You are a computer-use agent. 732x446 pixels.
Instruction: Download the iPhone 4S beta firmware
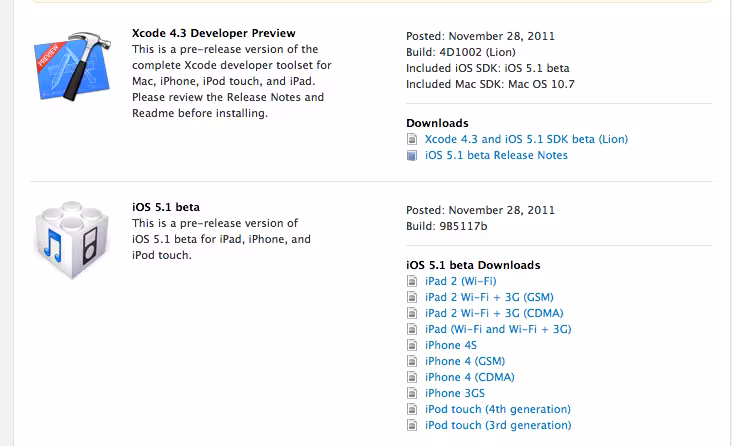450,345
